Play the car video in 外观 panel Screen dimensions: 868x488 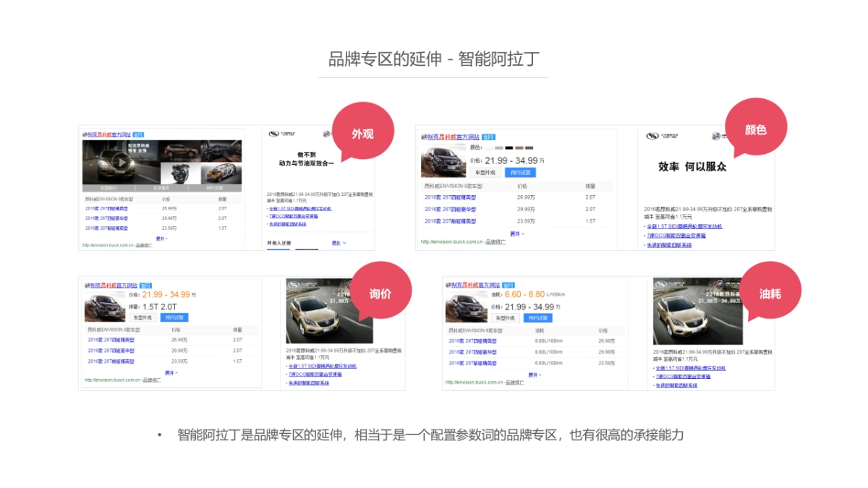(121, 162)
